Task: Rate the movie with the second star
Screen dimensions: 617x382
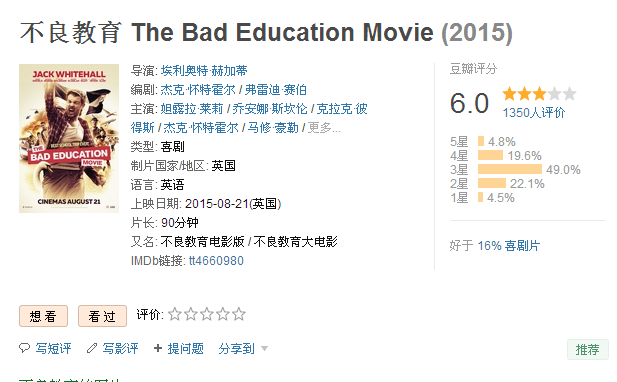Action: click(x=191, y=314)
